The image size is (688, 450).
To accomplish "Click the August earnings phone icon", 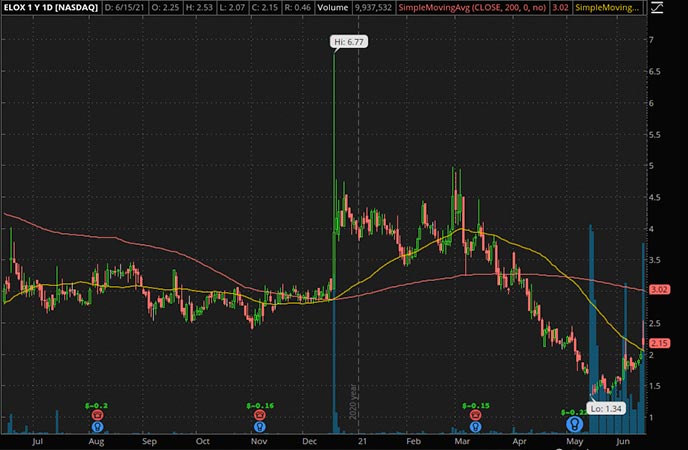I will pyautogui.click(x=97, y=415).
